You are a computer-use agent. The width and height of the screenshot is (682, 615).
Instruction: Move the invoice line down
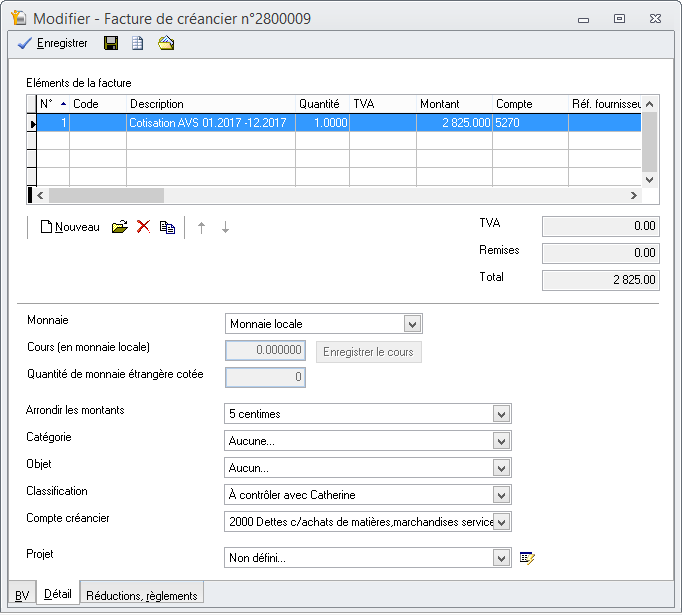pyautogui.click(x=225, y=227)
